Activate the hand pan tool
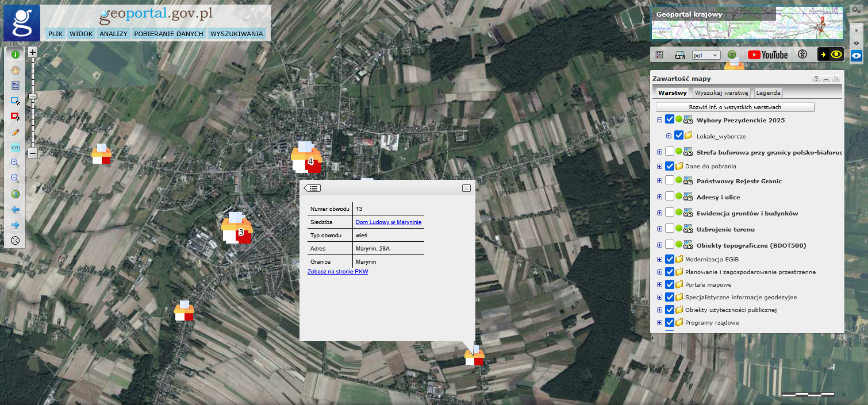868x405 pixels. pyautogui.click(x=16, y=70)
